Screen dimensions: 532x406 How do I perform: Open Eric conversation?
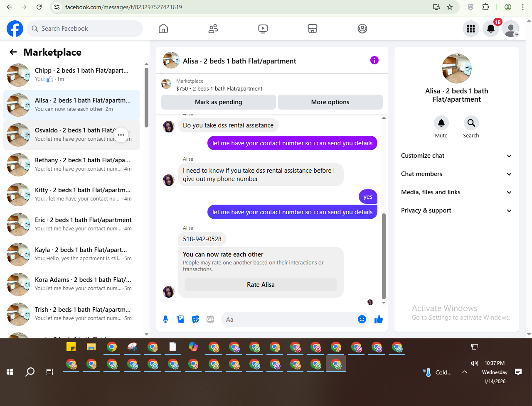point(71,225)
